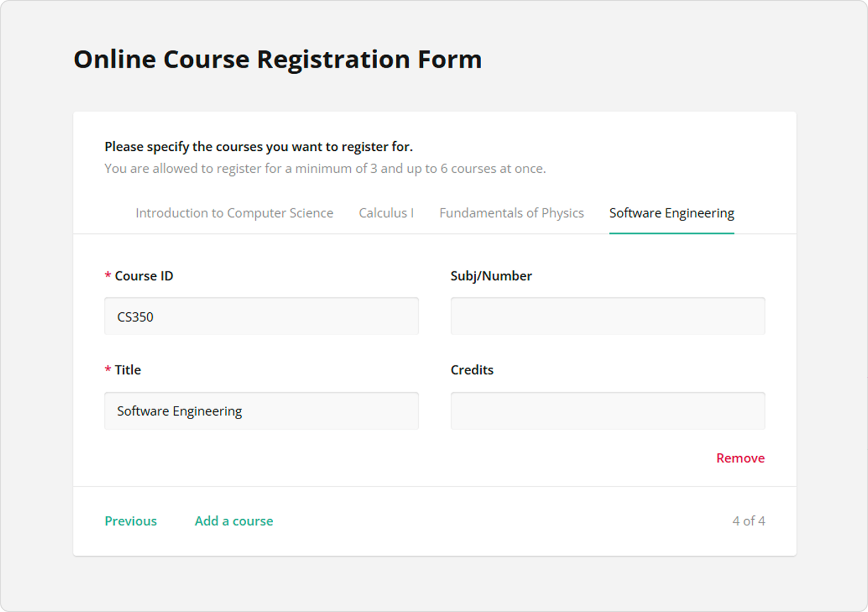Click the Course ID field label
Viewport: 868px width, 612px height.
tap(144, 276)
